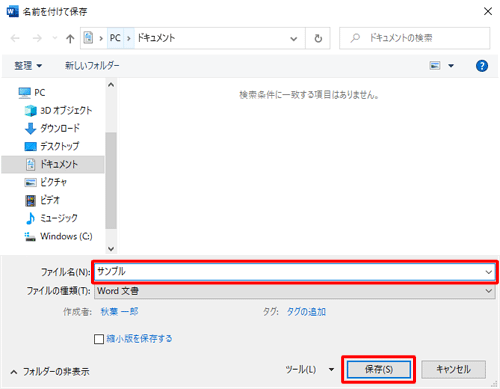Open ダウンロード folder
This screenshot has height=389, width=500.
click(x=52, y=128)
